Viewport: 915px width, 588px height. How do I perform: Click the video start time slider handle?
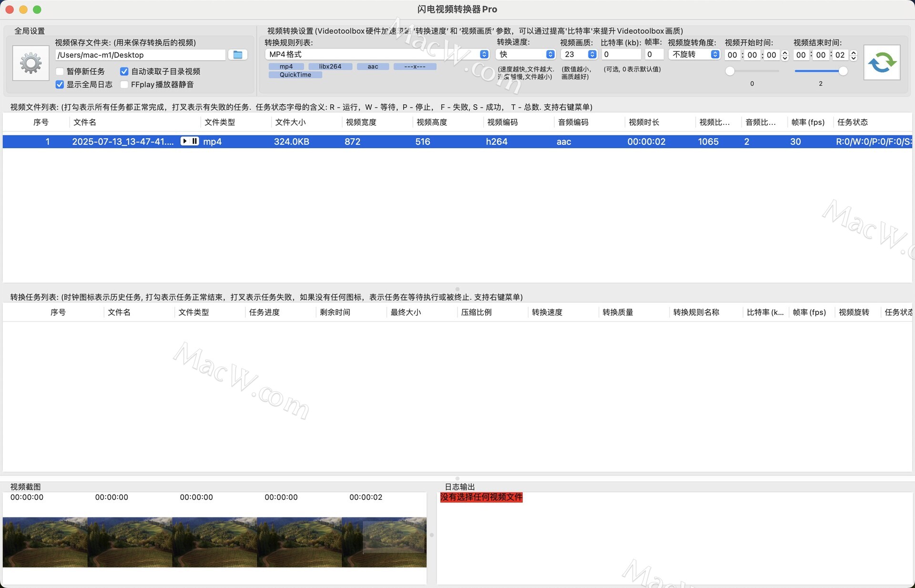730,71
